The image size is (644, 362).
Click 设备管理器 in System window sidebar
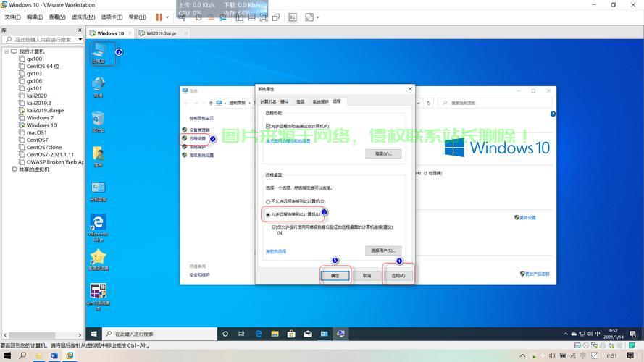tap(199, 130)
